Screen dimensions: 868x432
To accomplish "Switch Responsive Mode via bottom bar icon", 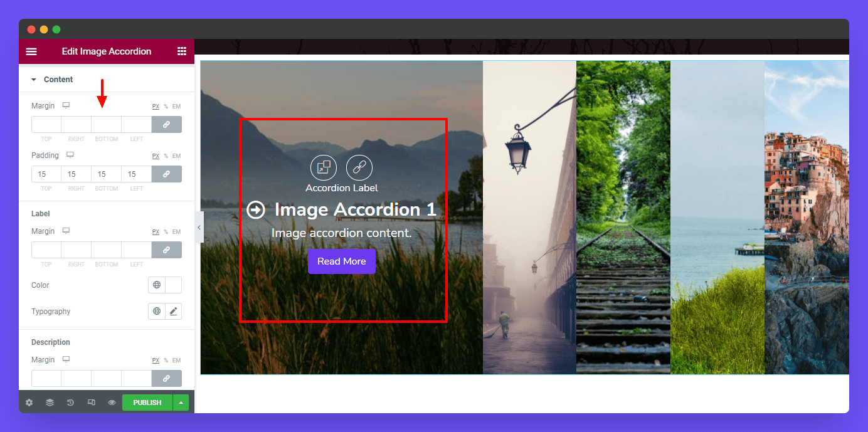I will point(91,403).
